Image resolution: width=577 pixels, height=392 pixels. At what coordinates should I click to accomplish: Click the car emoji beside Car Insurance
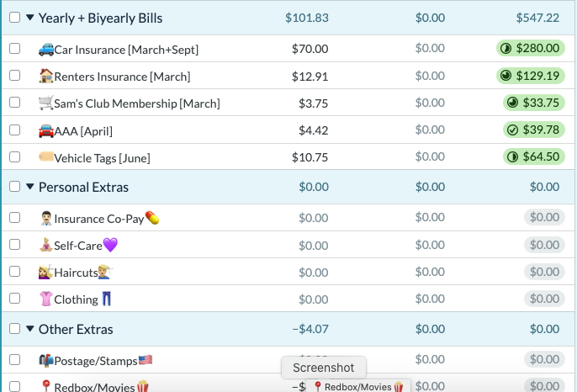[46, 49]
